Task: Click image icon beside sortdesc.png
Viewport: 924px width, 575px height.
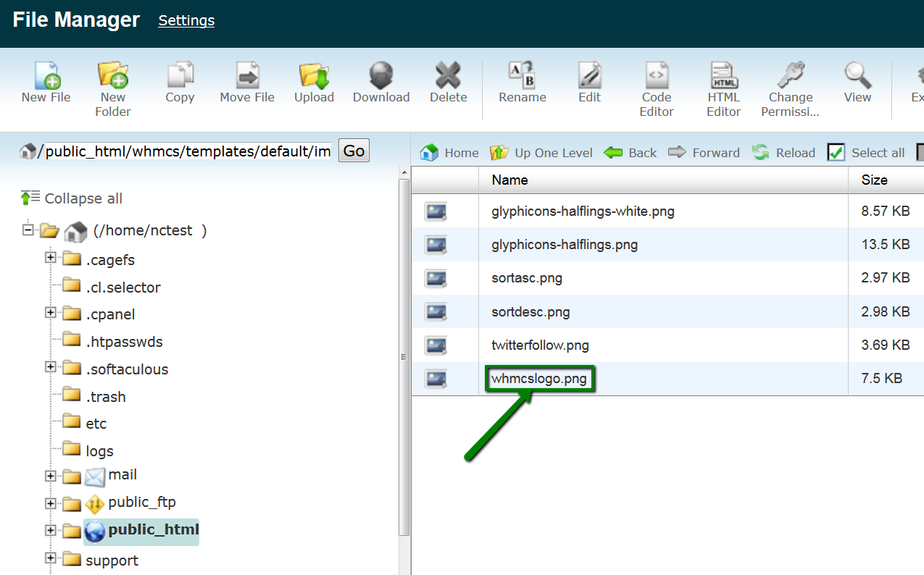Action: coord(436,311)
